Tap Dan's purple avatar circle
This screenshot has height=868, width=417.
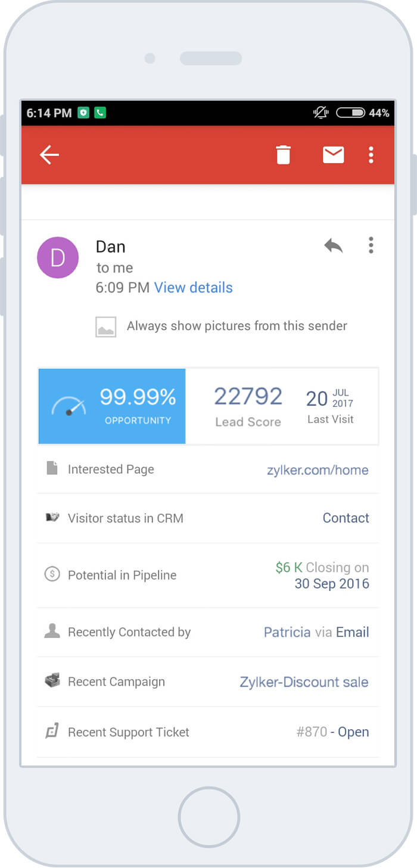(x=58, y=257)
